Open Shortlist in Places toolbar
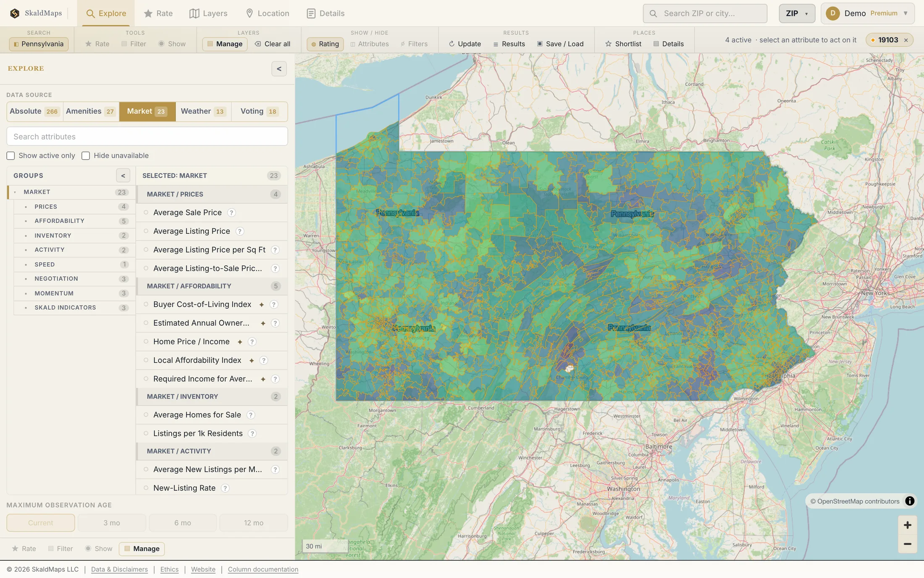 623,44
